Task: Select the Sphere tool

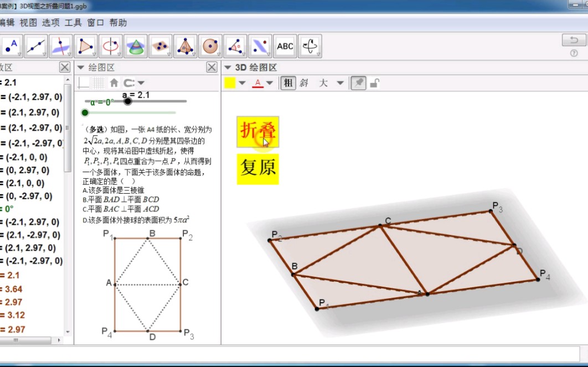Action: 210,46
